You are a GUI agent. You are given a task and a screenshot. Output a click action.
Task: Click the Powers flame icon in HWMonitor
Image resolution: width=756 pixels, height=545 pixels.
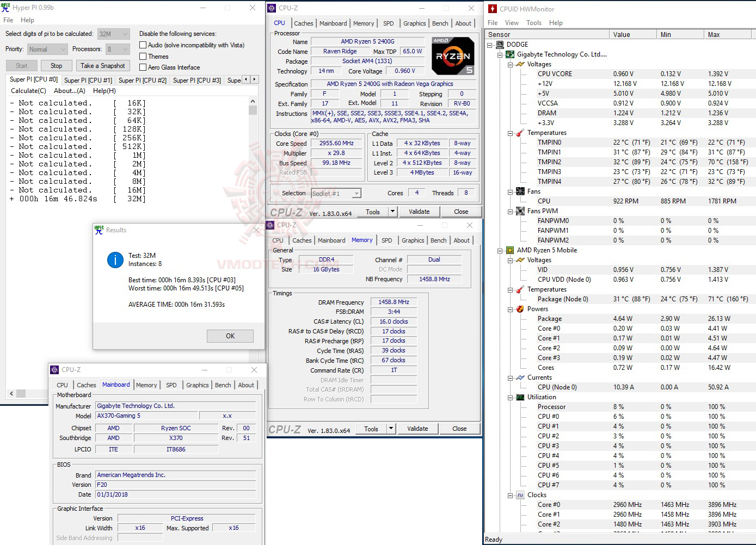(x=520, y=309)
